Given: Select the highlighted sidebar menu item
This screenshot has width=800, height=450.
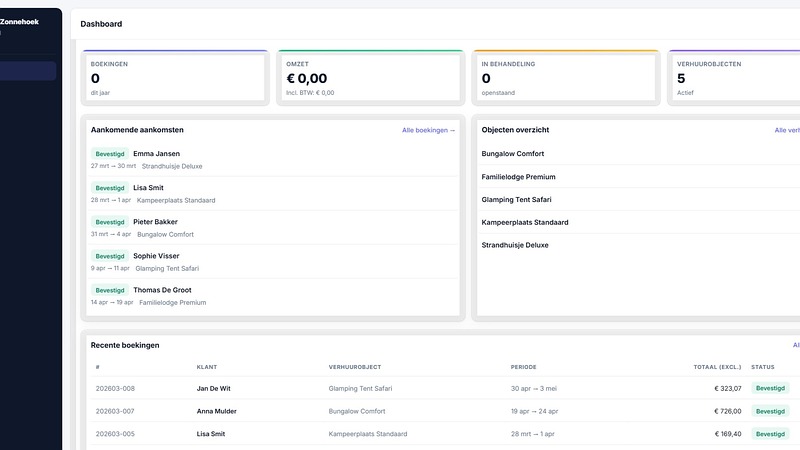Looking at the screenshot, I should 28,71.
